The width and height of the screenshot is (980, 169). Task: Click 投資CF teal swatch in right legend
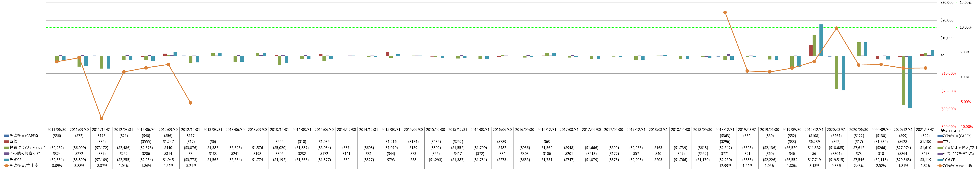point(940,160)
